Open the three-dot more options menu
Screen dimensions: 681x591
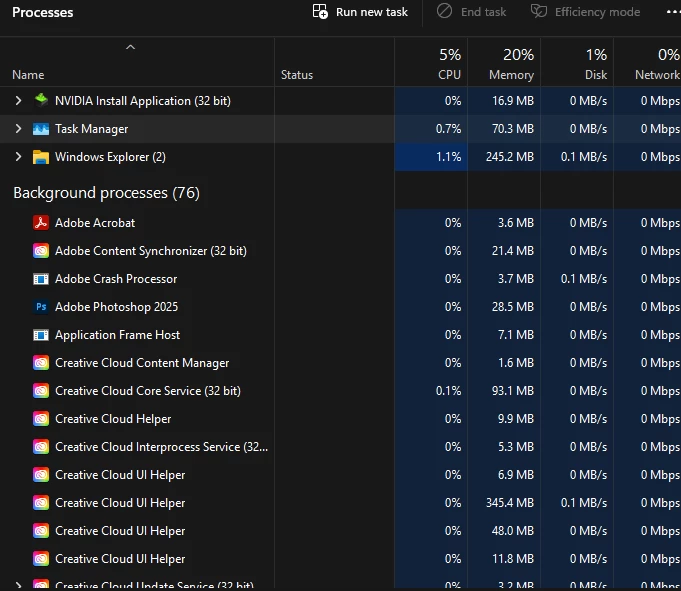[x=673, y=12]
